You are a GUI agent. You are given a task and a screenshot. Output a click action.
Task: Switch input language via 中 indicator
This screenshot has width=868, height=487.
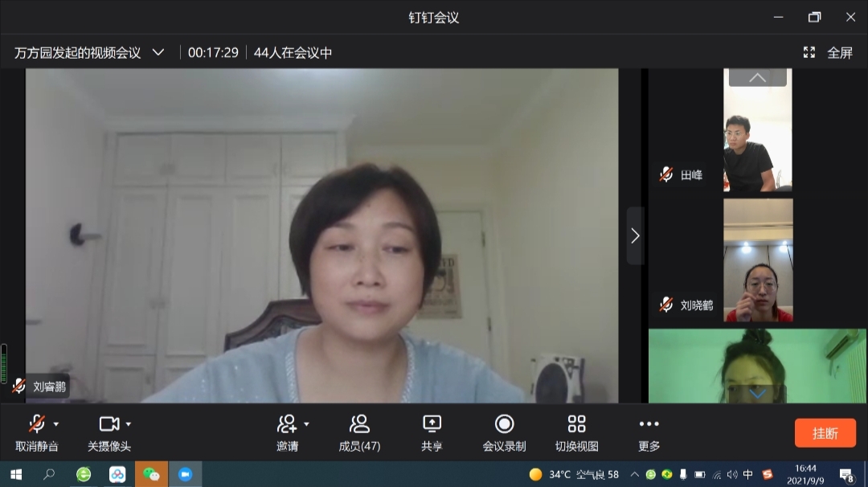[748, 474]
